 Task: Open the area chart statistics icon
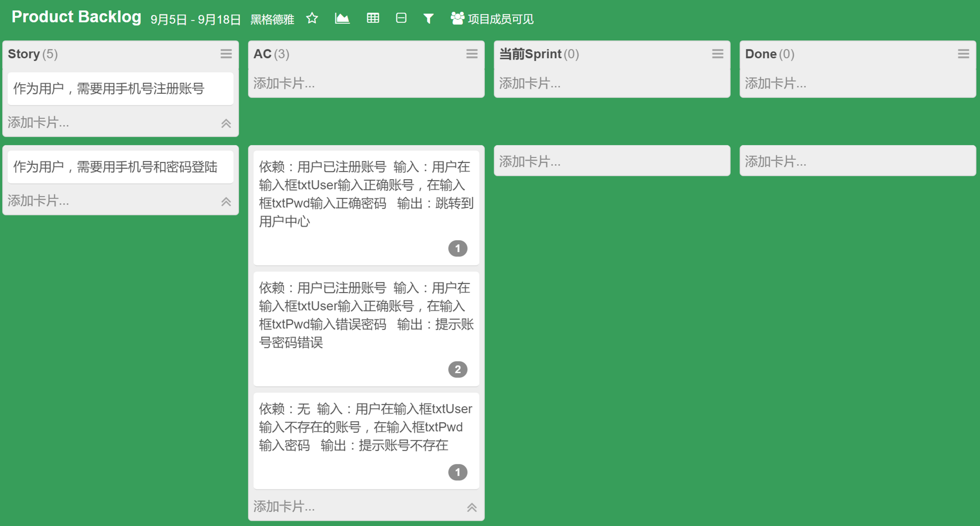[x=342, y=18]
